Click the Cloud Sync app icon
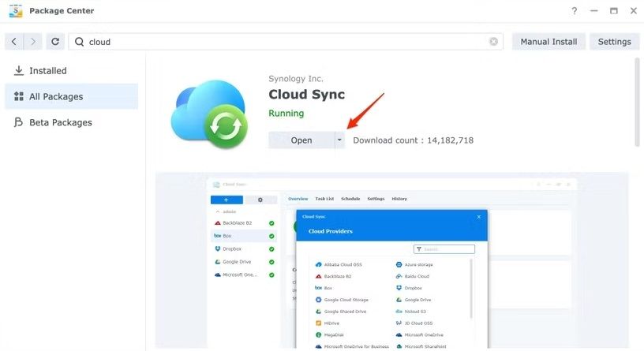The image size is (644, 351). (209, 114)
